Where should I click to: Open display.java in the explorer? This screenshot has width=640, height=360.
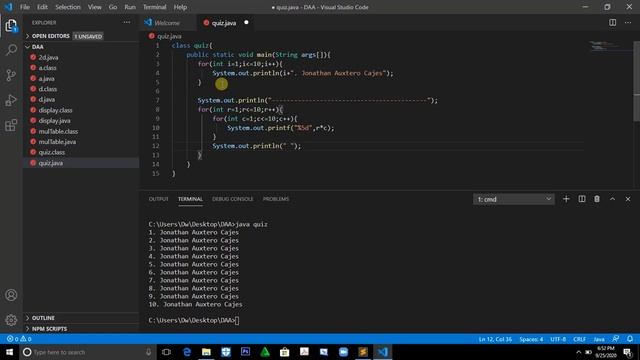click(x=54, y=120)
